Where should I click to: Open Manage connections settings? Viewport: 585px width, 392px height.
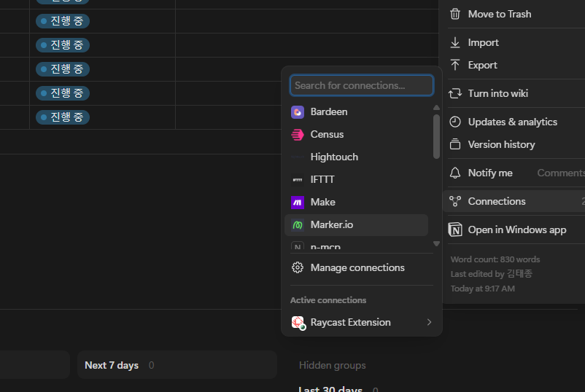[362, 267]
